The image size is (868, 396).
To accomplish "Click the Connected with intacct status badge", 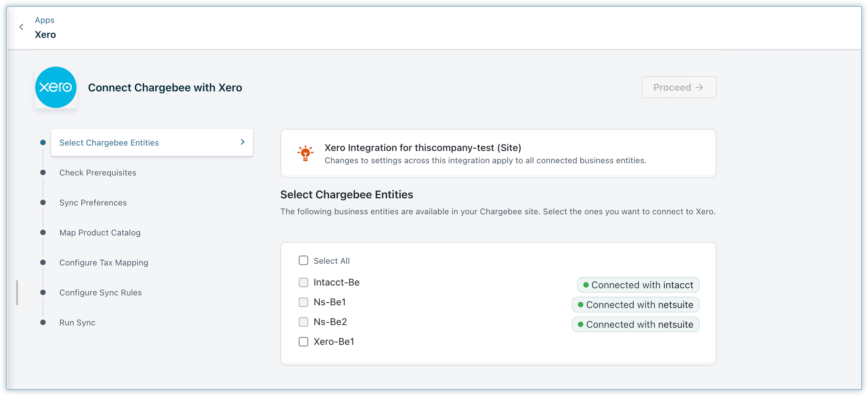I will tap(638, 285).
